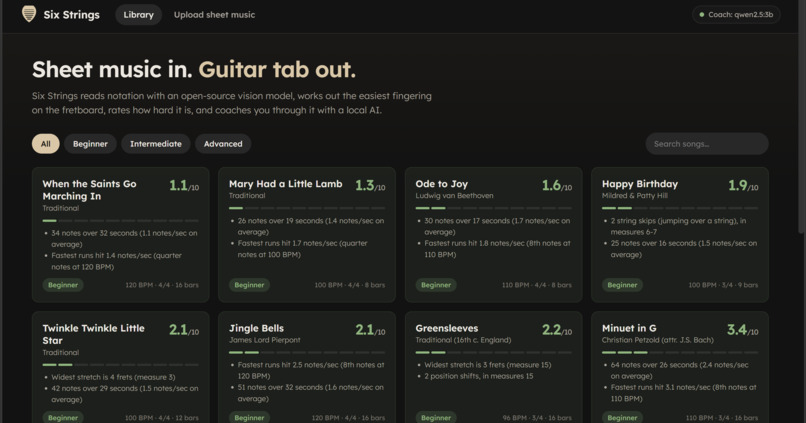This screenshot has height=423, width=806.
Task: Click the 3.4/10 difficulty score
Action: [743, 330]
